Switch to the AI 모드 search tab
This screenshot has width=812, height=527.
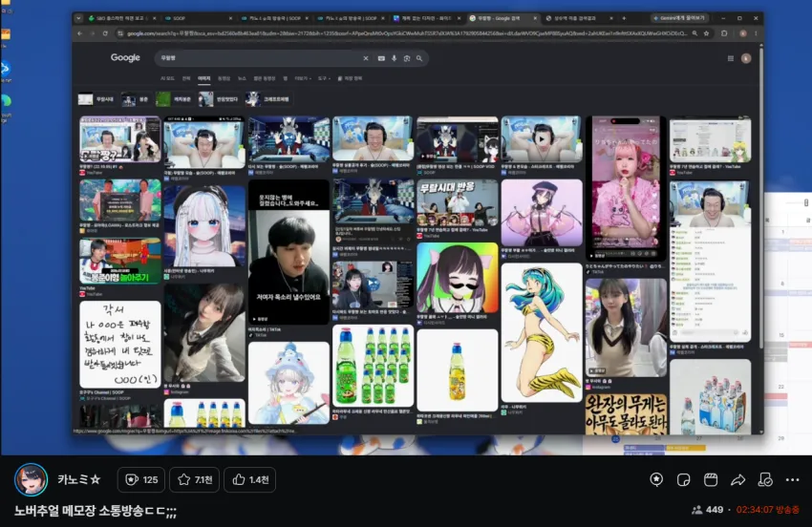[167, 78]
